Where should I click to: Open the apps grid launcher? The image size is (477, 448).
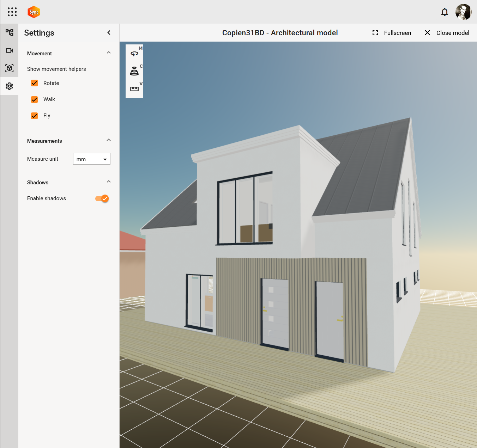[12, 12]
